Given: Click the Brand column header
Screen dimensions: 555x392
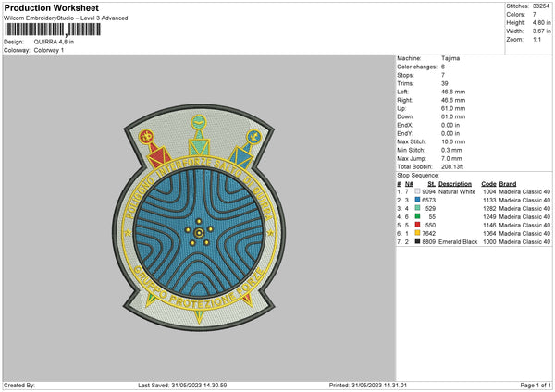Looking at the screenshot, I should (x=508, y=184).
